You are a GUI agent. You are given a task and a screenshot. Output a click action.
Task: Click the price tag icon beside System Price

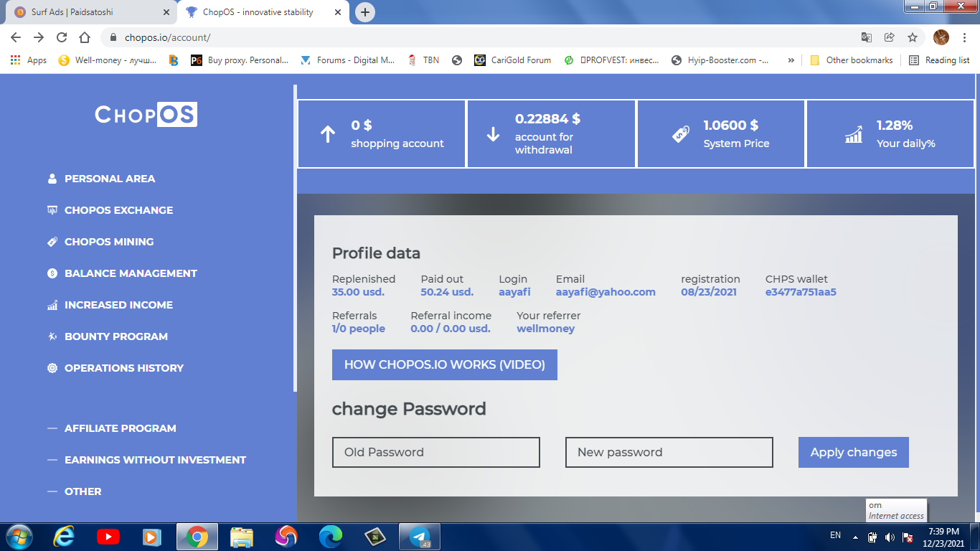tap(681, 134)
